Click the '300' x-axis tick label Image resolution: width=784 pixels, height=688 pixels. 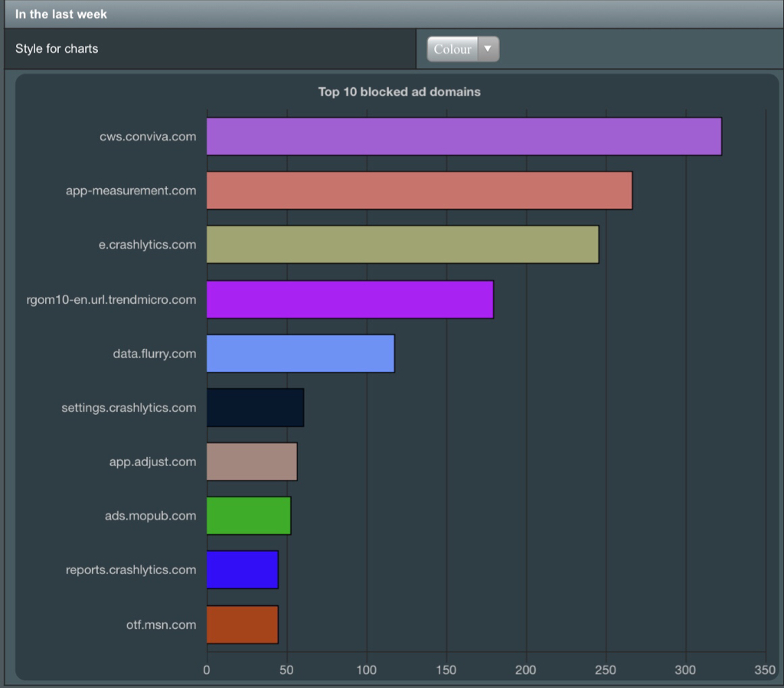(x=685, y=670)
